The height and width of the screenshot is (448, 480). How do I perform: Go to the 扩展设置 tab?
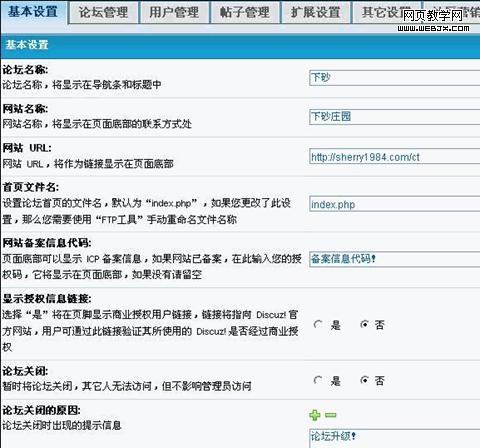[x=316, y=13]
